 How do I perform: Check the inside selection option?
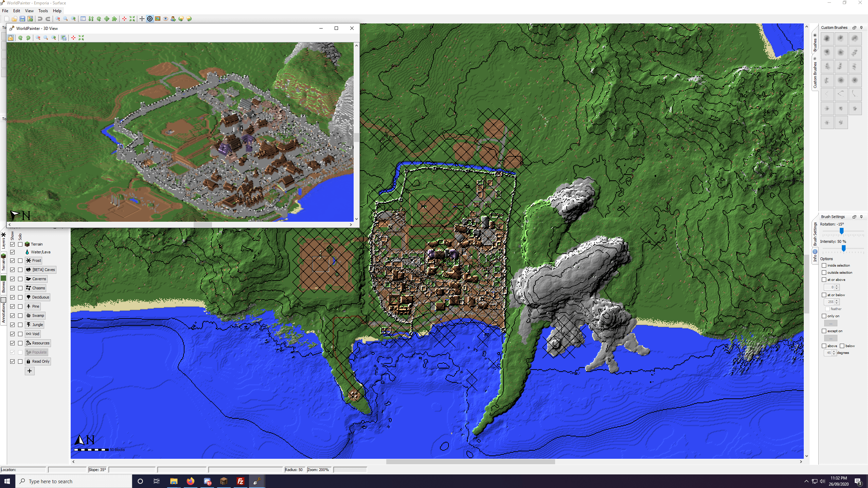(x=823, y=265)
